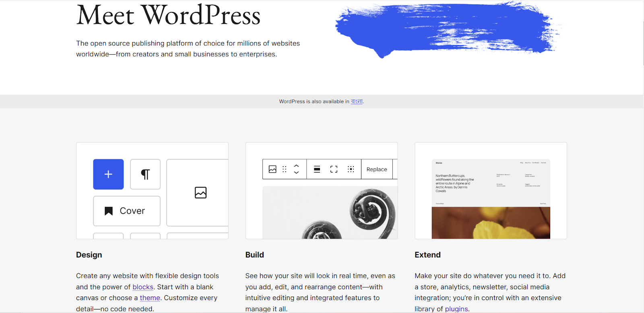Open the theme link in Design text
The height and width of the screenshot is (313, 644).
(150, 298)
